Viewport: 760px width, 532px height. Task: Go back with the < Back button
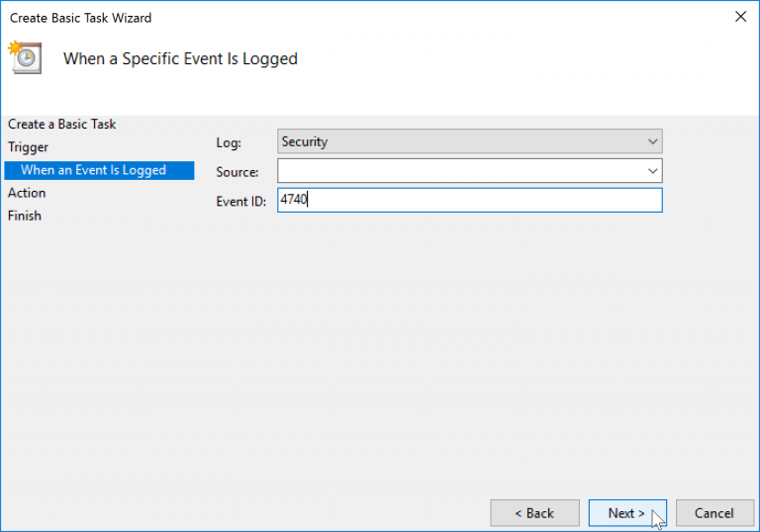(x=534, y=513)
